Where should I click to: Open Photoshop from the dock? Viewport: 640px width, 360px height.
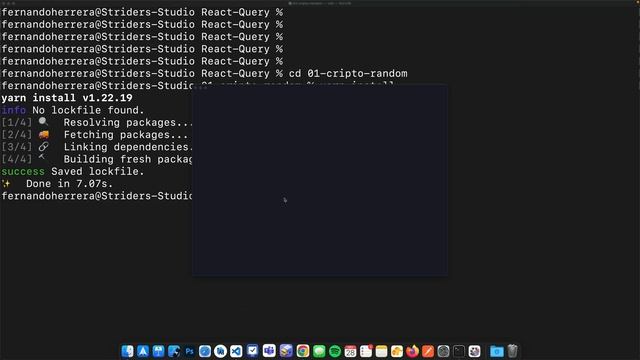pos(189,351)
